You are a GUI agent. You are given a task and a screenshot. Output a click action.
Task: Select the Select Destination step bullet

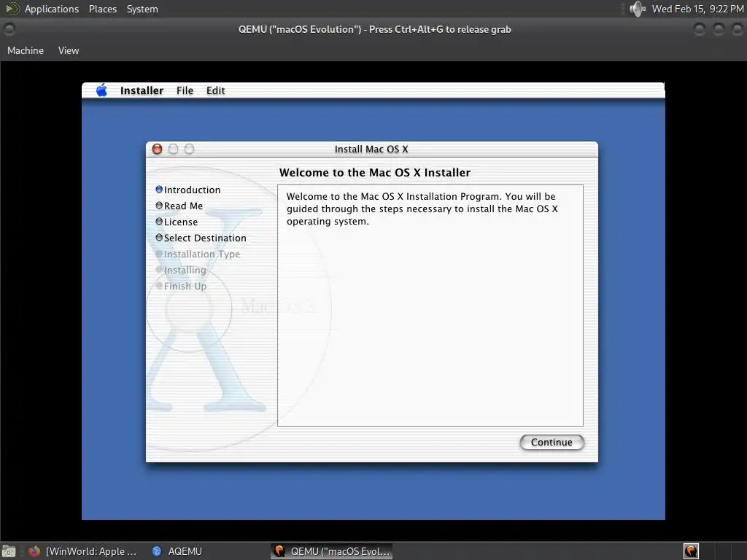[x=159, y=238]
